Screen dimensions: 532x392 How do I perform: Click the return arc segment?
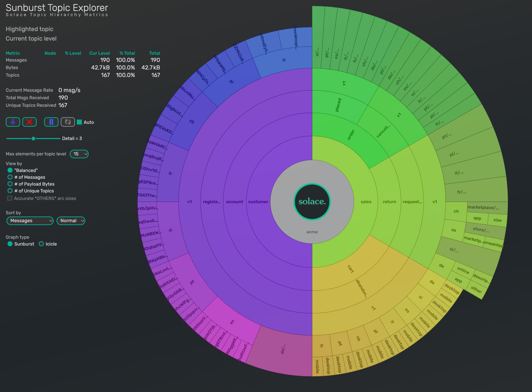(389, 202)
